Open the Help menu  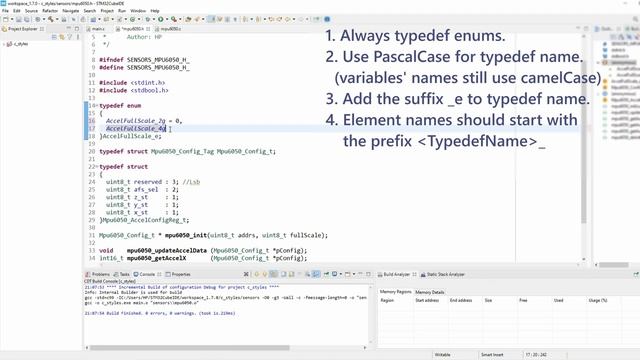click(155, 11)
